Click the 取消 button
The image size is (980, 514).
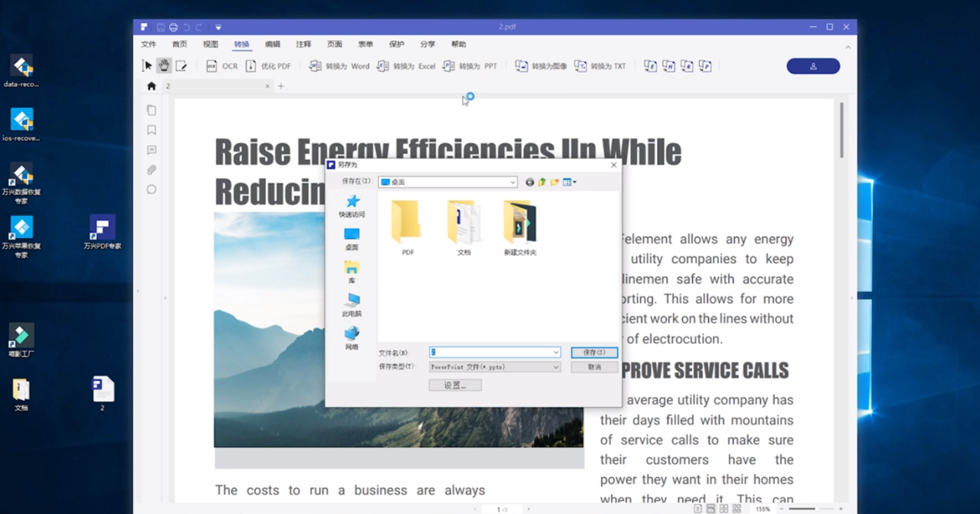pos(594,367)
